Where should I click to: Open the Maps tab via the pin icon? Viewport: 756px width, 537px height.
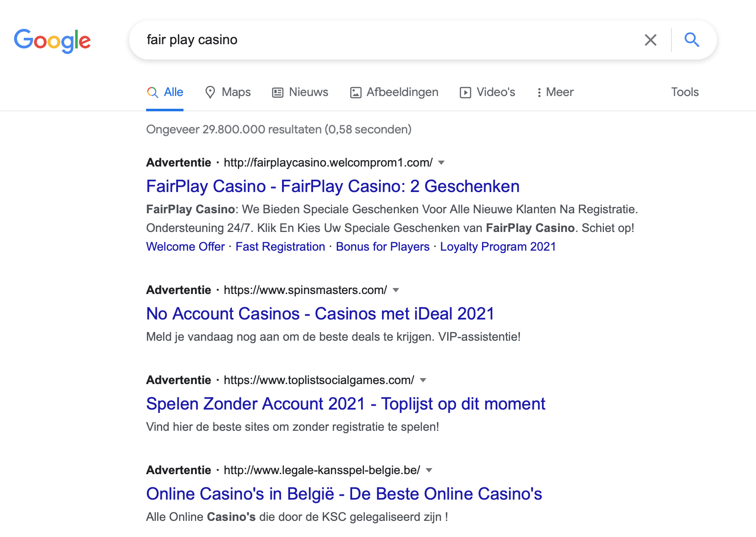(210, 92)
